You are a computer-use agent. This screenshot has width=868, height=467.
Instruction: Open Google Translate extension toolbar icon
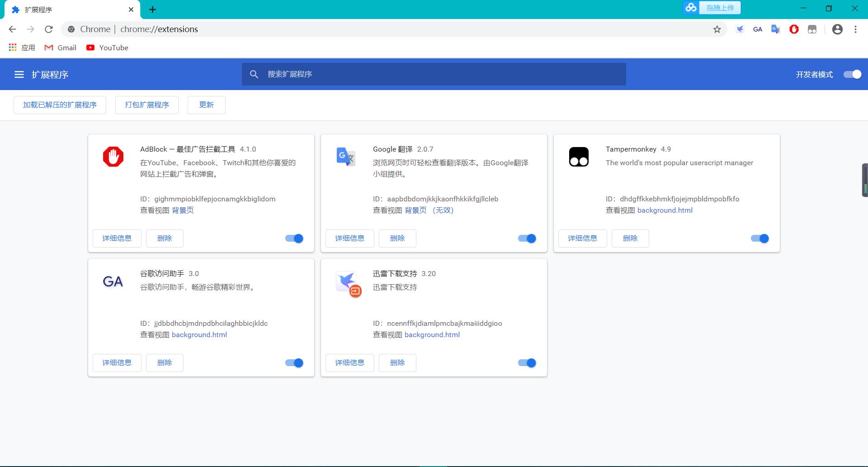(x=776, y=29)
